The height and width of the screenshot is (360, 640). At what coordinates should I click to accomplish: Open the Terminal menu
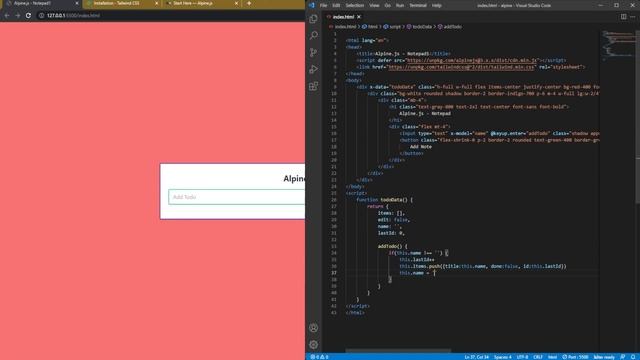point(418,5)
